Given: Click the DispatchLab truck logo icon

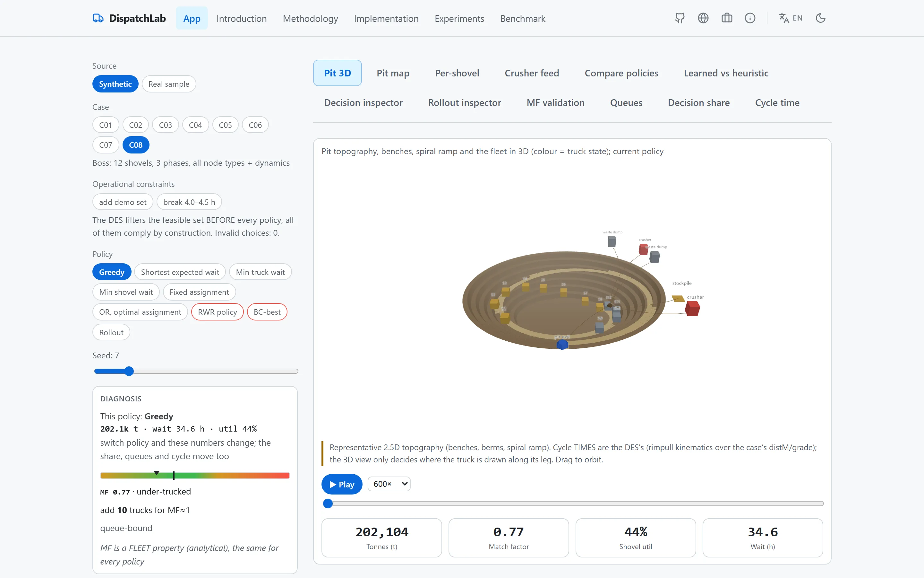Looking at the screenshot, I should pyautogui.click(x=98, y=18).
